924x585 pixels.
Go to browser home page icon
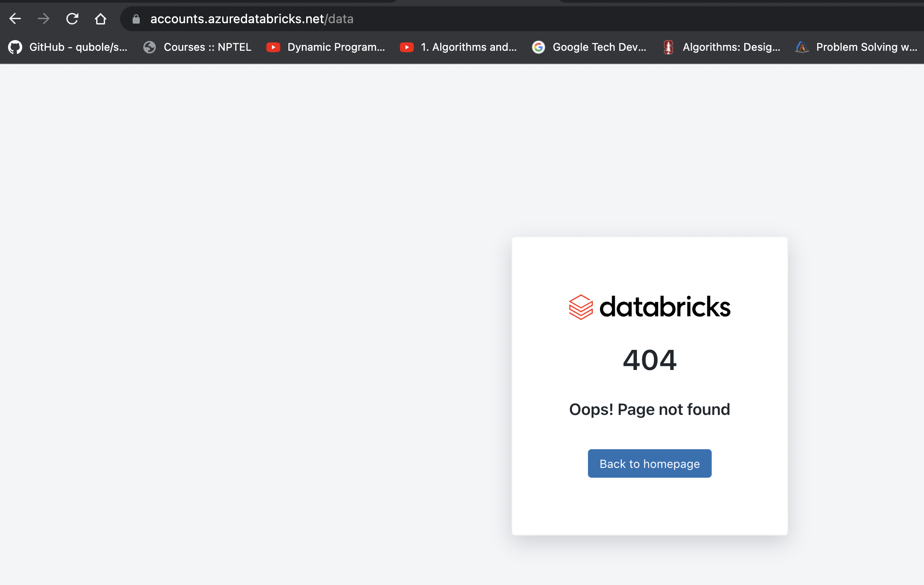tap(101, 19)
